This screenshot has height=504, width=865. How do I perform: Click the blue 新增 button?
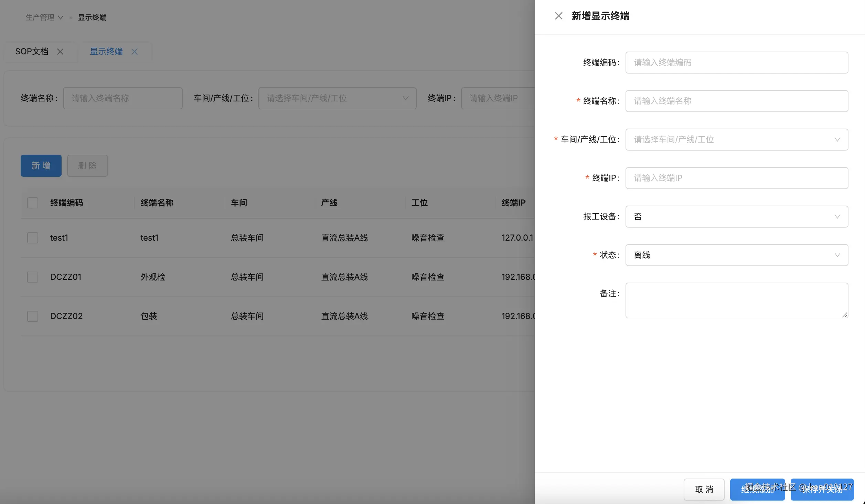(41, 166)
